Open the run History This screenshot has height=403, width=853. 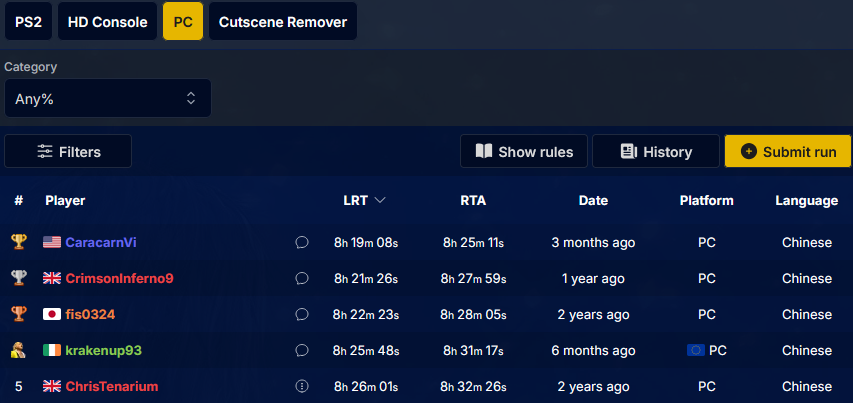656,152
